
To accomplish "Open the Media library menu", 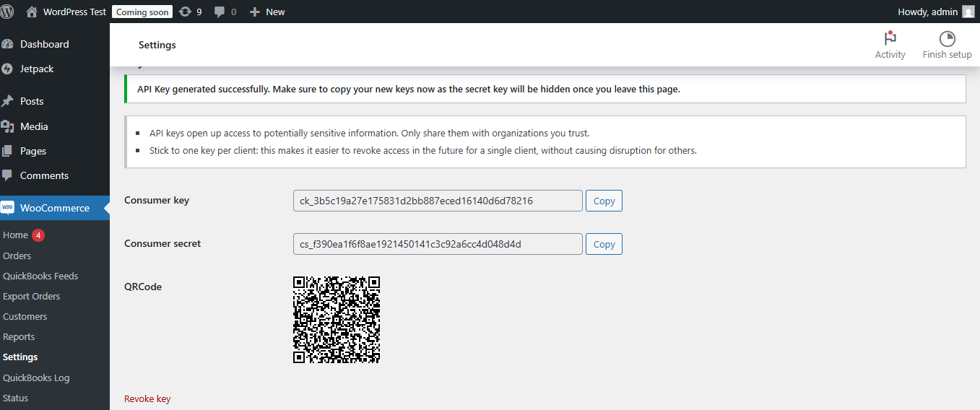I will point(34,126).
